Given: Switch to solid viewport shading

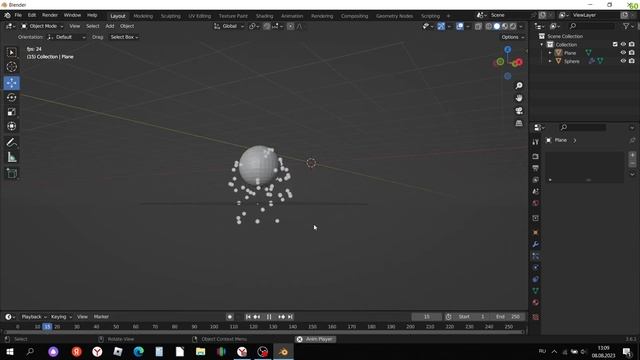Looking at the screenshot, I should tap(496, 26).
